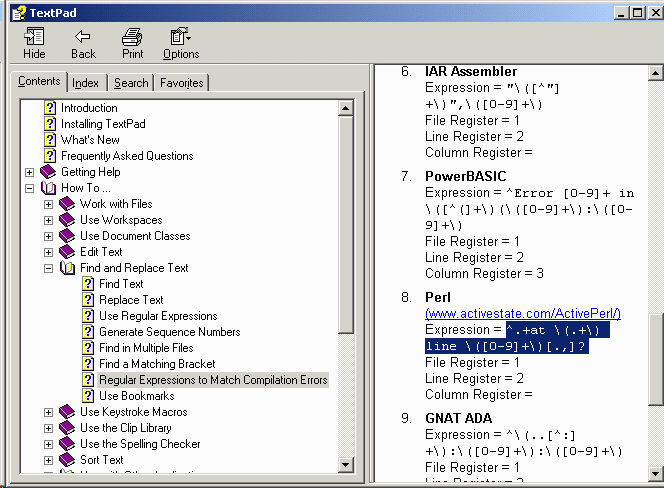Click the Find a Matching Bracket topic icon
Viewport: 664px width, 488px height.
(88, 364)
